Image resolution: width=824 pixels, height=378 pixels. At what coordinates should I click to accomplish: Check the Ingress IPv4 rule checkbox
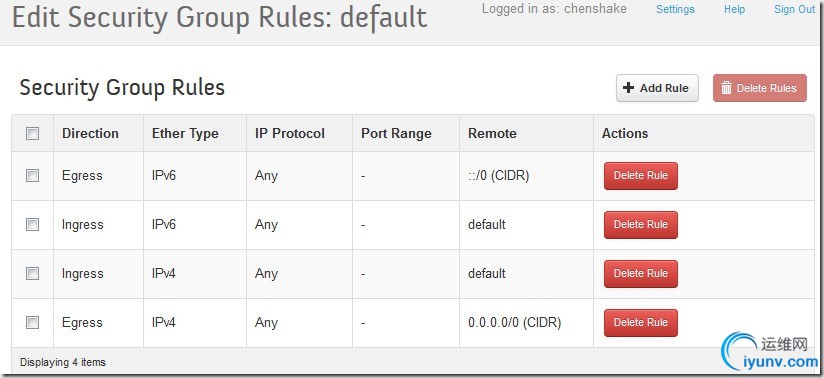pos(33,273)
